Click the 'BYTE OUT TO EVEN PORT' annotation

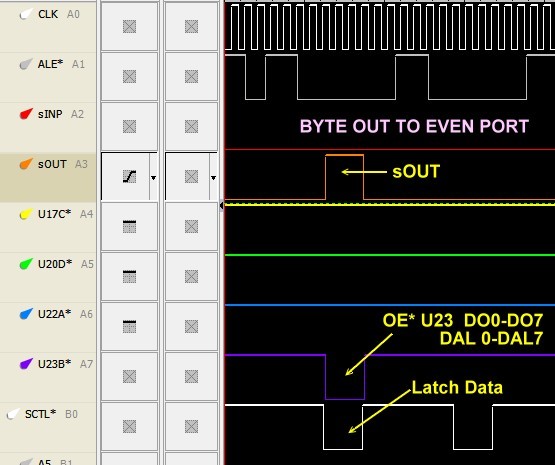pyautogui.click(x=414, y=126)
